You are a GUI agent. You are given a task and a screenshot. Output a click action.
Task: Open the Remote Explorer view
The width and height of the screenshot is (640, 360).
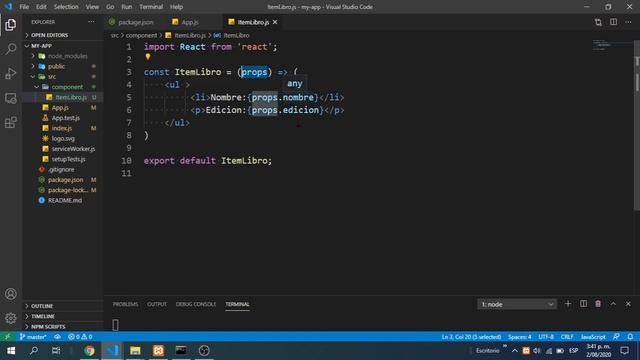click(11, 98)
